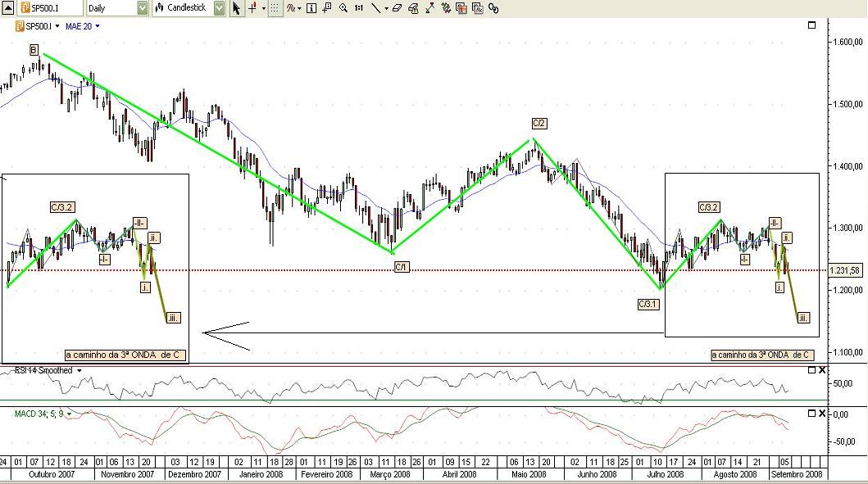The width and height of the screenshot is (868, 484).
Task: Select the eraser tool
Action: click(x=397, y=7)
